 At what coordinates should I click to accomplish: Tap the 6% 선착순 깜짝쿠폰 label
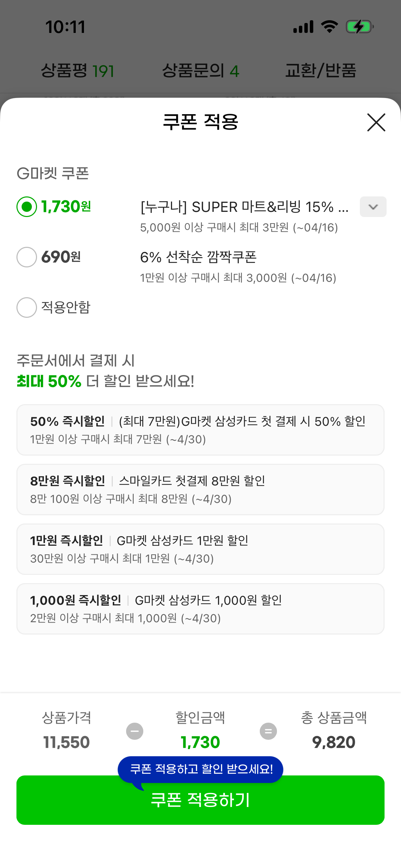click(x=198, y=257)
